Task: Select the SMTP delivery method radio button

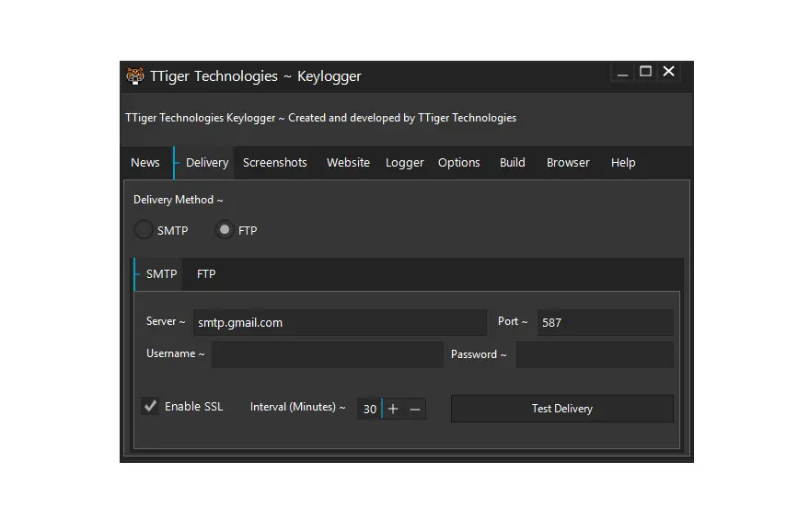Action: (x=144, y=230)
